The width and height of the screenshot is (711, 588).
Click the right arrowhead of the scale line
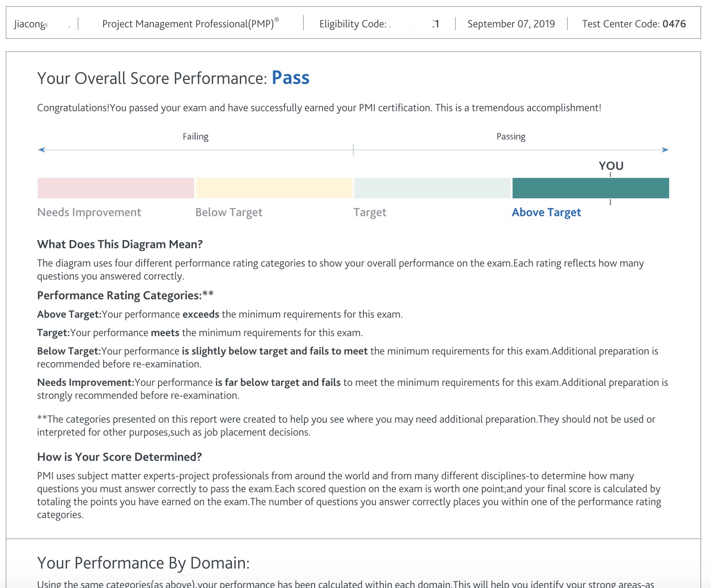(665, 150)
